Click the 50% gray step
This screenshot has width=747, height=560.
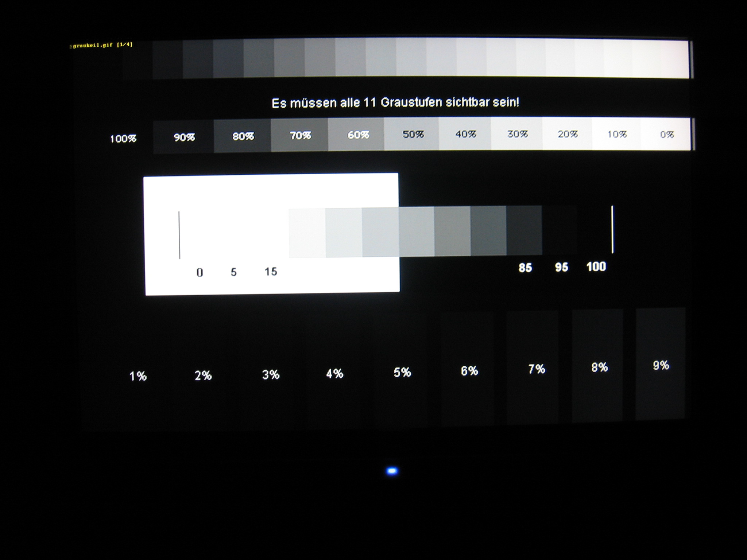pyautogui.click(x=412, y=134)
